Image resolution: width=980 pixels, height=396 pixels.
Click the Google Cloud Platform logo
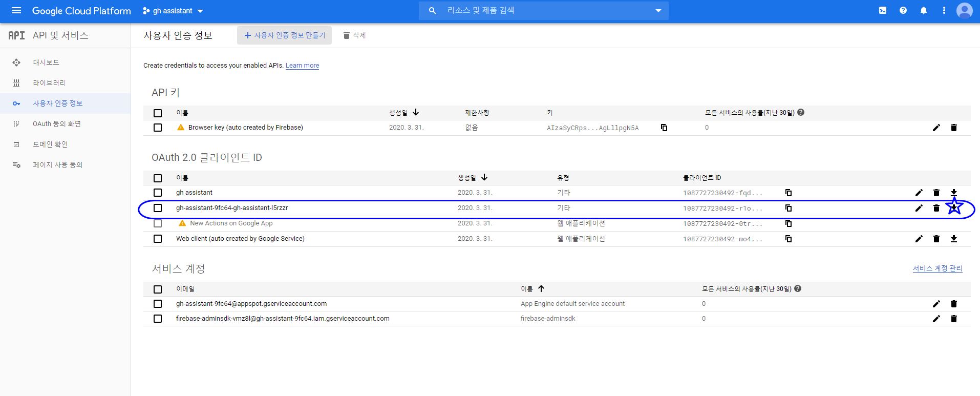pos(81,11)
